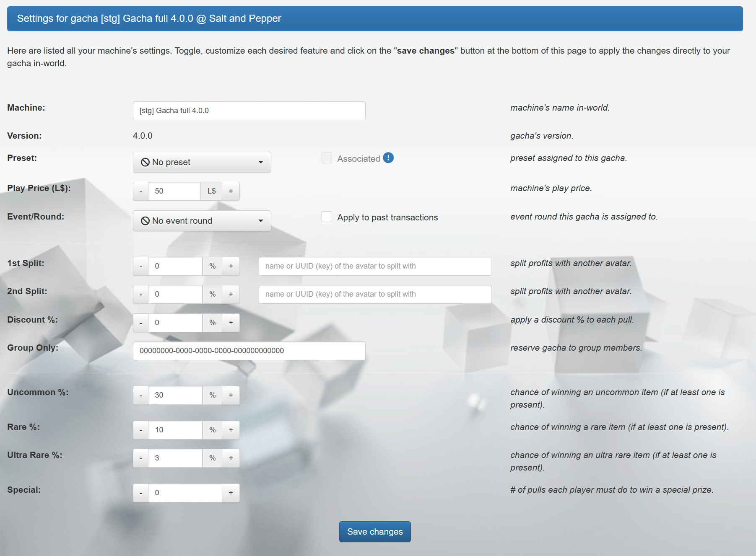Screen dimensions: 756x556
Task: Increase Discount % value
Action: 231,323
